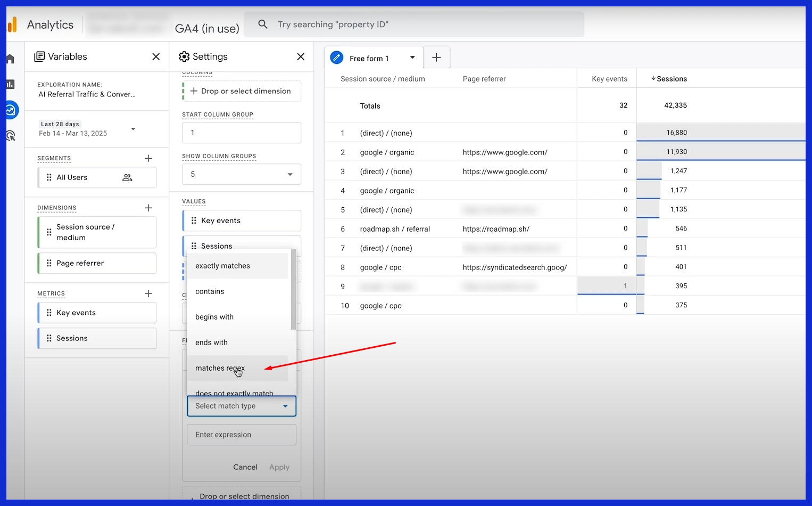Viewport: 812px width, 506px height.
Task: Click the Exploration name text
Action: coord(87,94)
